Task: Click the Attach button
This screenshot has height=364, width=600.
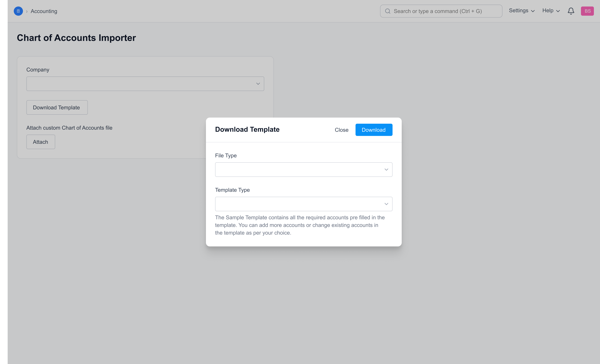Action: click(x=41, y=142)
